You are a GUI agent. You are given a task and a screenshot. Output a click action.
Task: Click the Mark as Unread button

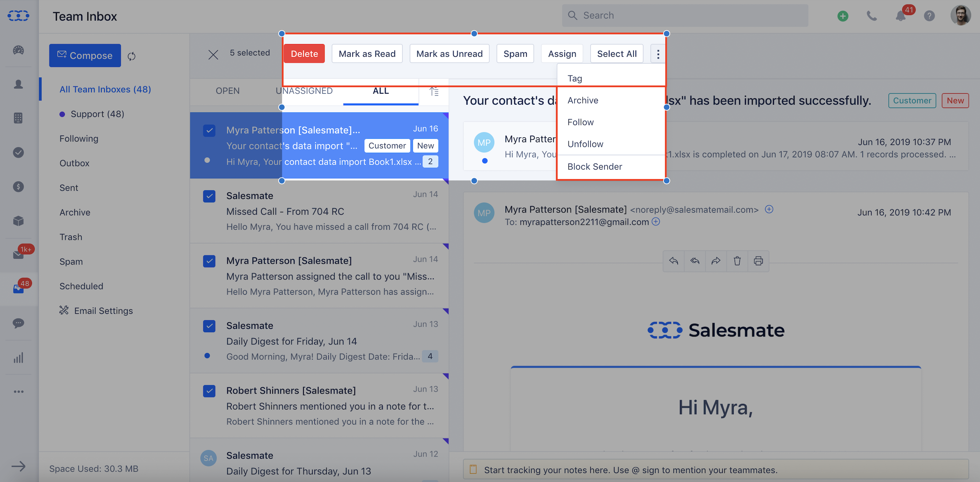click(x=449, y=54)
